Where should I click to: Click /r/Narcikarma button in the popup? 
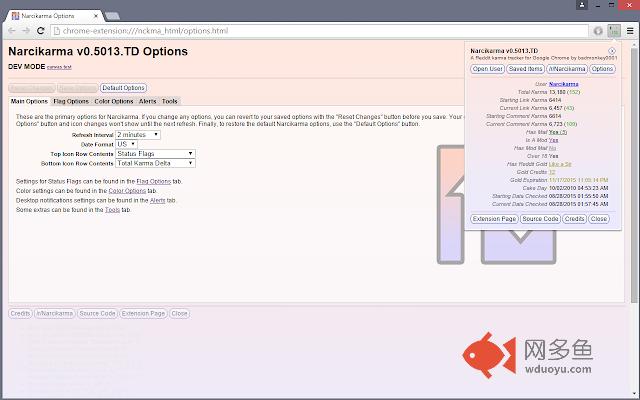567,69
